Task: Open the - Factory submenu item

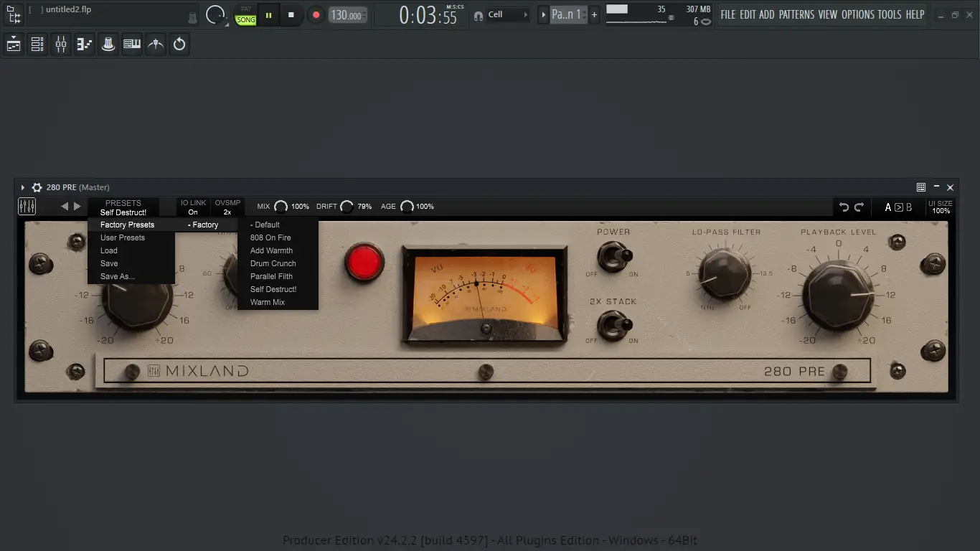Action: [207, 225]
